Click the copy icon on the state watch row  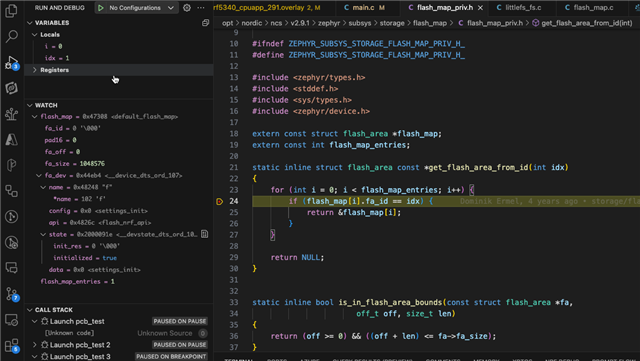click(204, 234)
